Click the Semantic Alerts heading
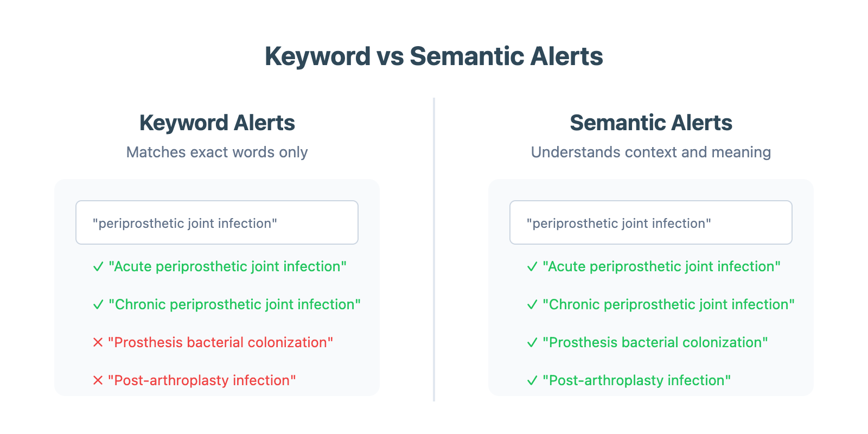The width and height of the screenshot is (868, 434). [x=651, y=123]
